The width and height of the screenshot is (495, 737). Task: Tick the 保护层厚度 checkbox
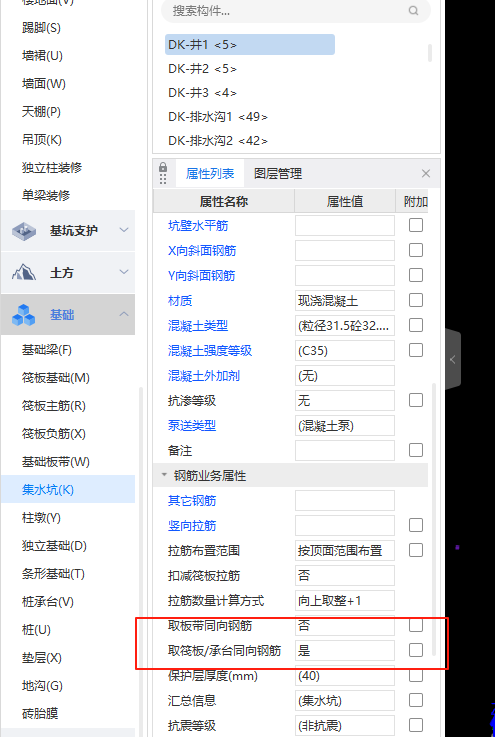pyautogui.click(x=416, y=675)
